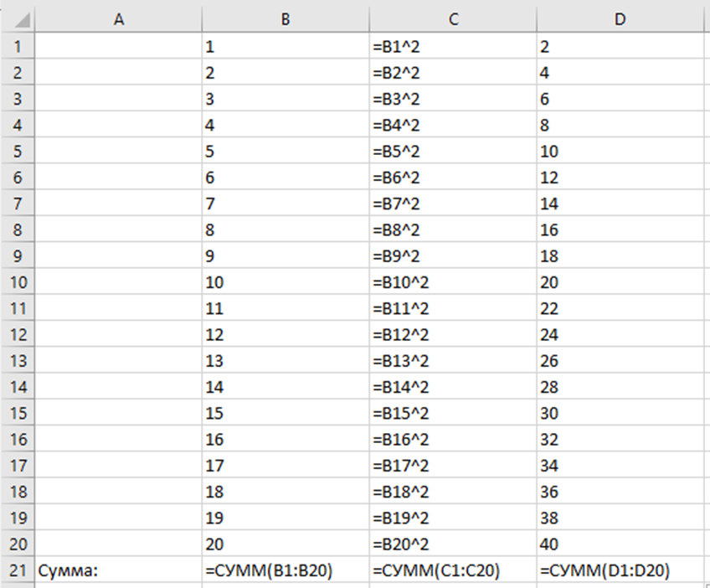This screenshot has height=588, width=710.
Task: Click the row 21 header
Action: coord(17,570)
